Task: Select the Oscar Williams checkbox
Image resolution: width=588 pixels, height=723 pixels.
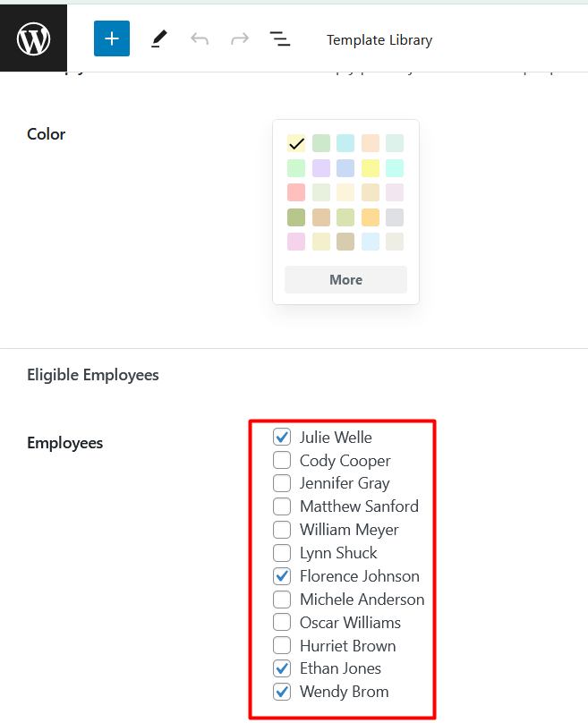Action: coord(282,623)
